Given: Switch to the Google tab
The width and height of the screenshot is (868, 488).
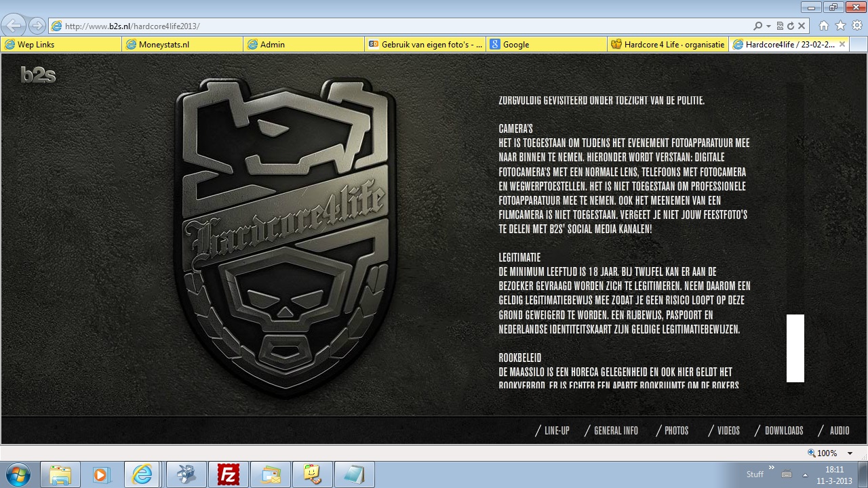Looking at the screenshot, I should tap(547, 44).
